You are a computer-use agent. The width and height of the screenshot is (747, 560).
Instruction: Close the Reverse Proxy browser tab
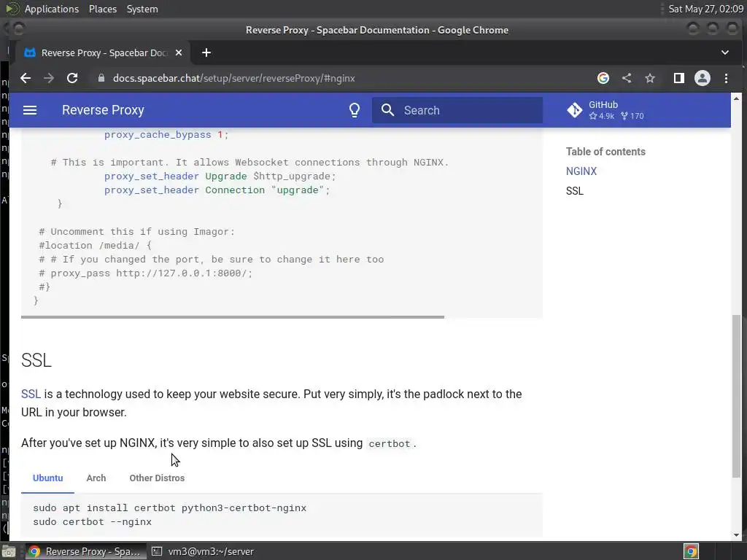tap(179, 52)
